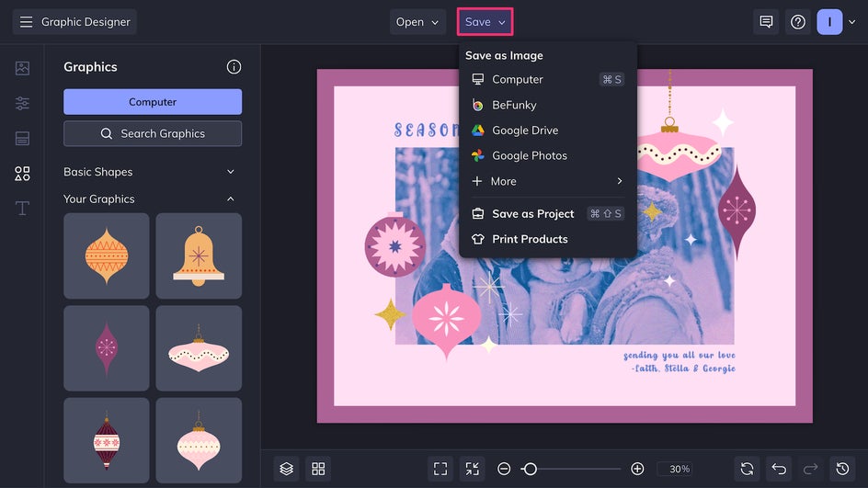
Task: Open the help question mark icon
Action: (798, 22)
